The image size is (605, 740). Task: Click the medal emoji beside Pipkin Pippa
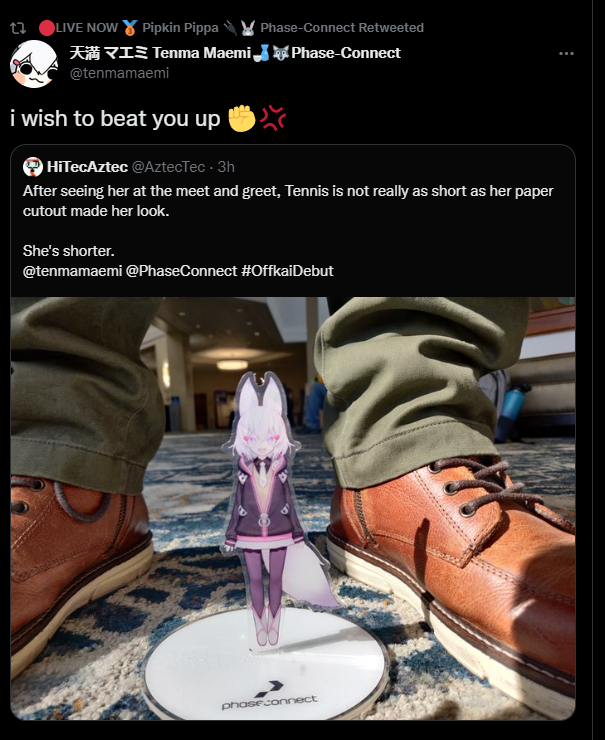pyautogui.click(x=130, y=28)
